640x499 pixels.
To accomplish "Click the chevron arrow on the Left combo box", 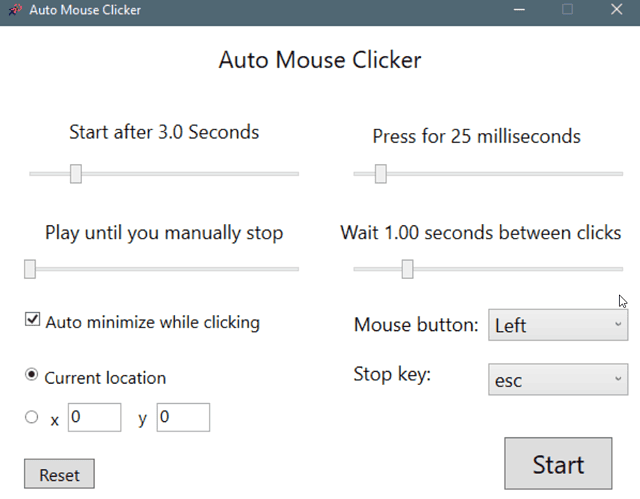I will pyautogui.click(x=618, y=324).
